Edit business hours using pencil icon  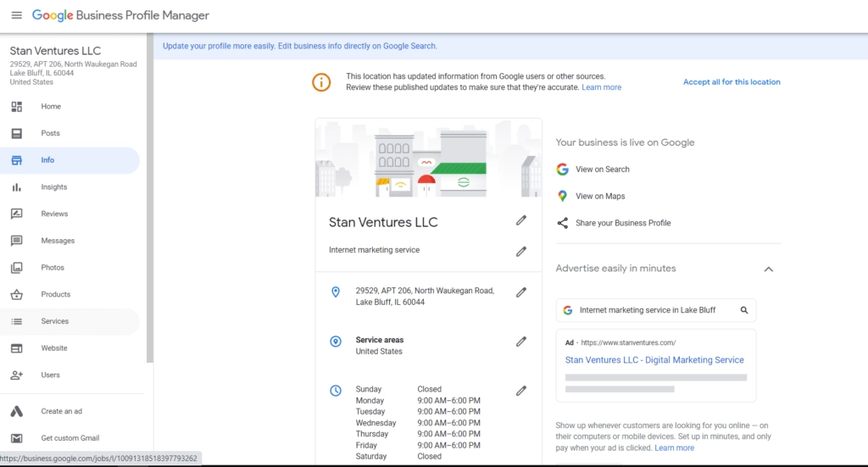click(521, 391)
